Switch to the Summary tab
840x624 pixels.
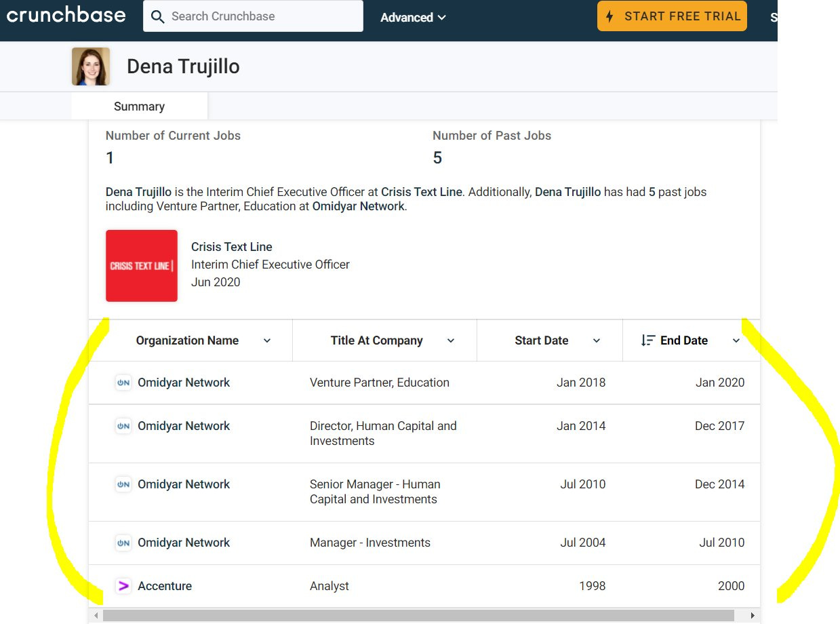coord(139,106)
